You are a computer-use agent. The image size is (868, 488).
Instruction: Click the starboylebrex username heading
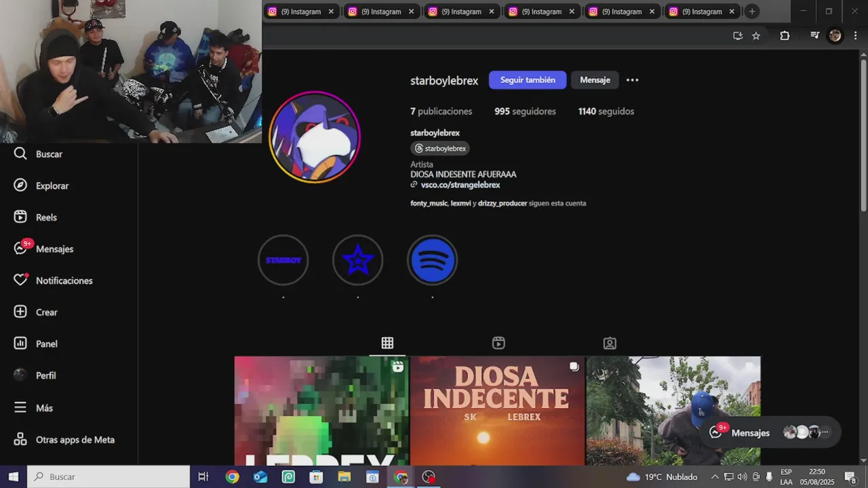tap(444, 81)
